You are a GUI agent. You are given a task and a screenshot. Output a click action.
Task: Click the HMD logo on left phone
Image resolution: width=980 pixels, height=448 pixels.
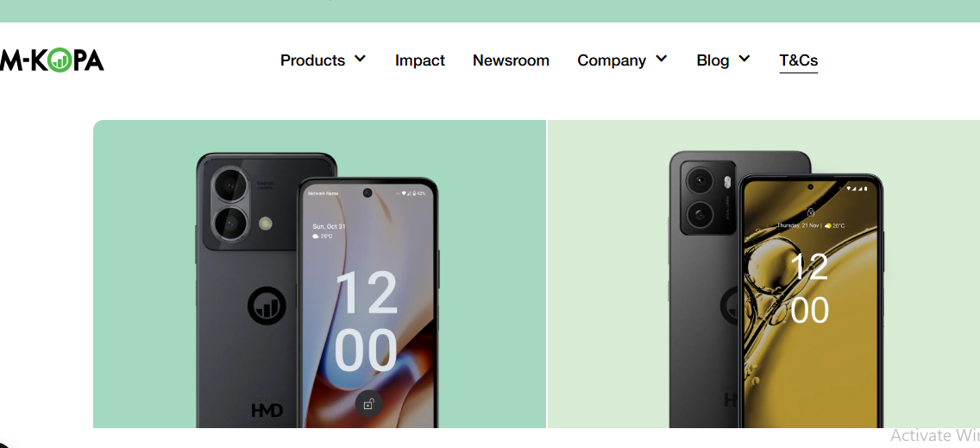coord(267,411)
